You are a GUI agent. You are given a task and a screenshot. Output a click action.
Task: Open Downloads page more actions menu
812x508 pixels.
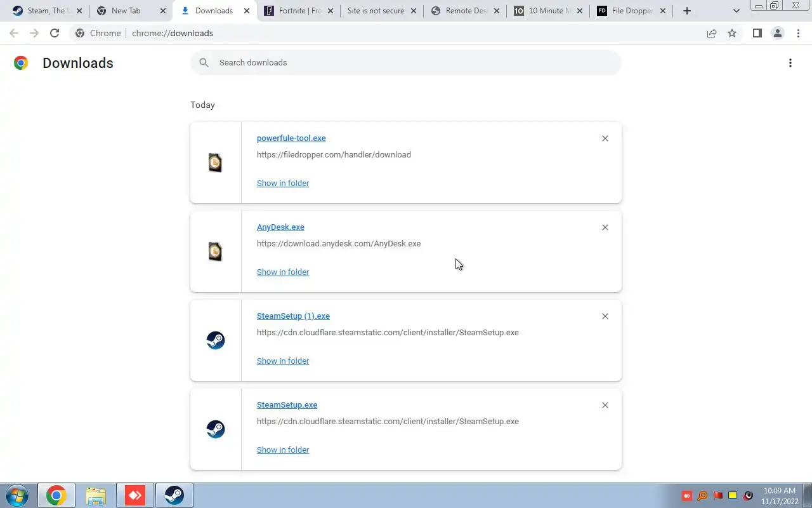coord(790,63)
